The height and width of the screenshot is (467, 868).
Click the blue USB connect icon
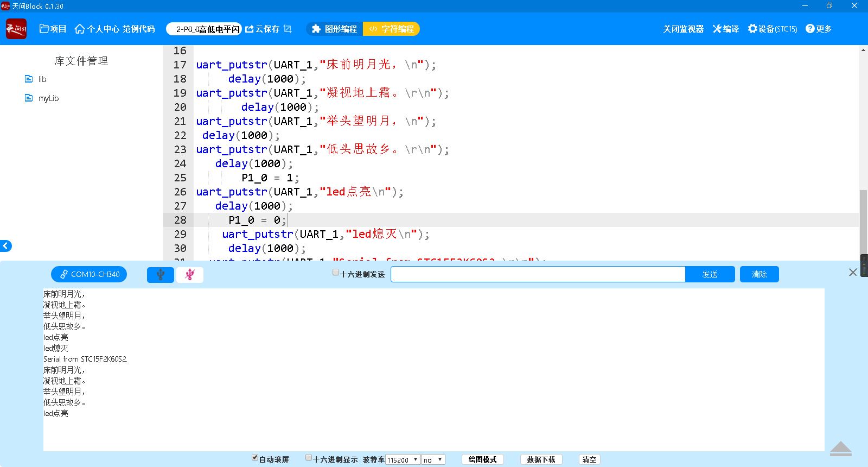coord(161,275)
